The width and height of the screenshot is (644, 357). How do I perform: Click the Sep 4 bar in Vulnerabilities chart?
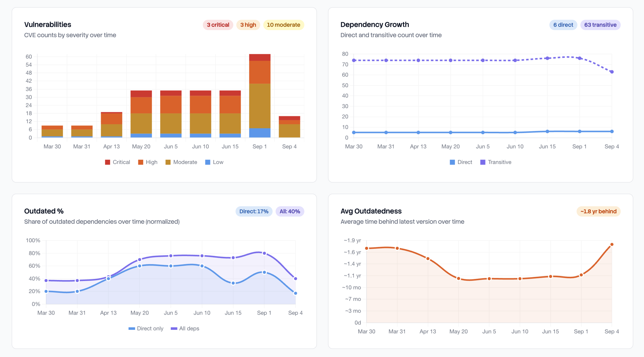click(289, 127)
